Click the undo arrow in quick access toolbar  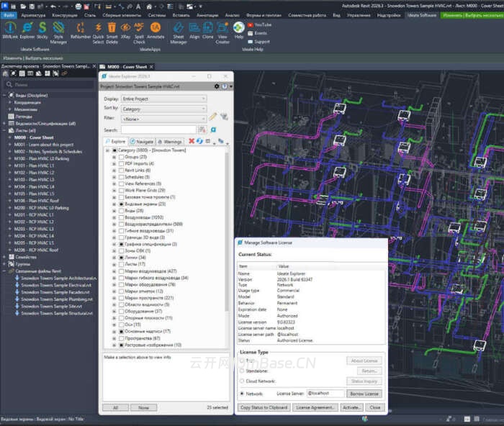point(53,6)
